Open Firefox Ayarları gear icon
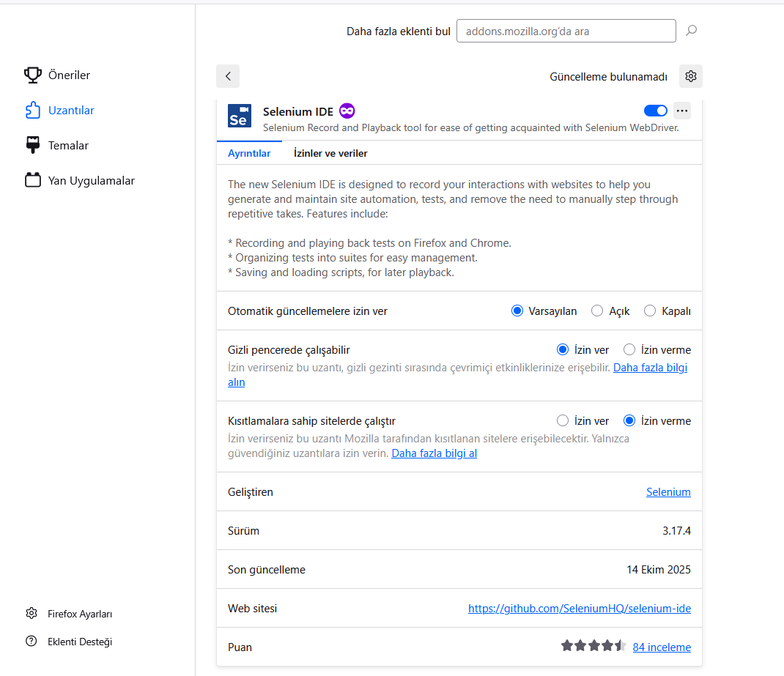The height and width of the screenshot is (676, 784). [32, 614]
